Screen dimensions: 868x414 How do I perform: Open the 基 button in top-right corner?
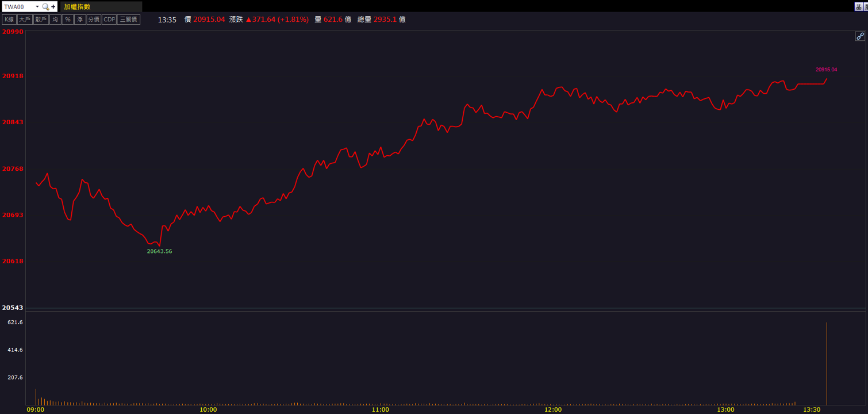pos(858,6)
